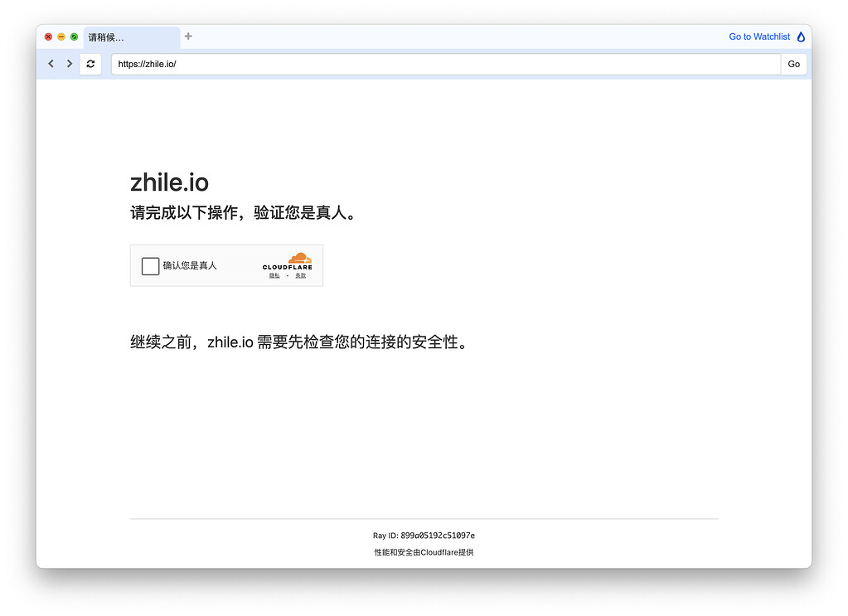
Task: Open a new tab with plus icon
Action: pos(188,36)
